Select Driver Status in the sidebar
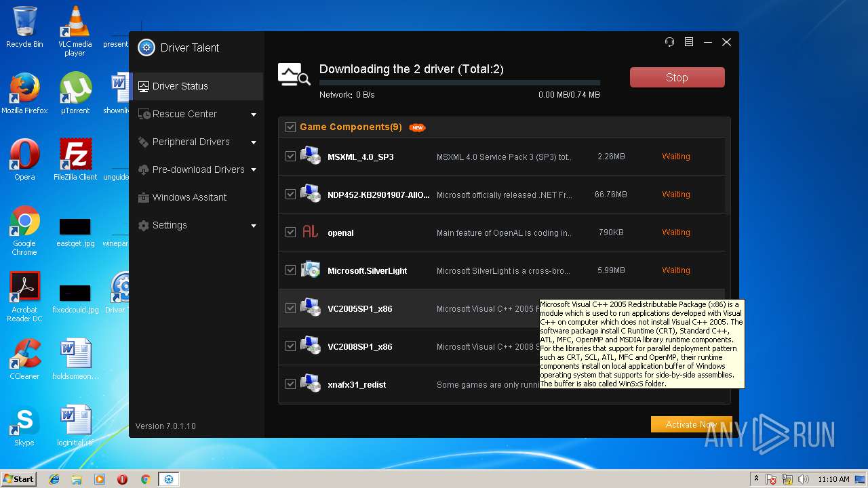 [196, 86]
